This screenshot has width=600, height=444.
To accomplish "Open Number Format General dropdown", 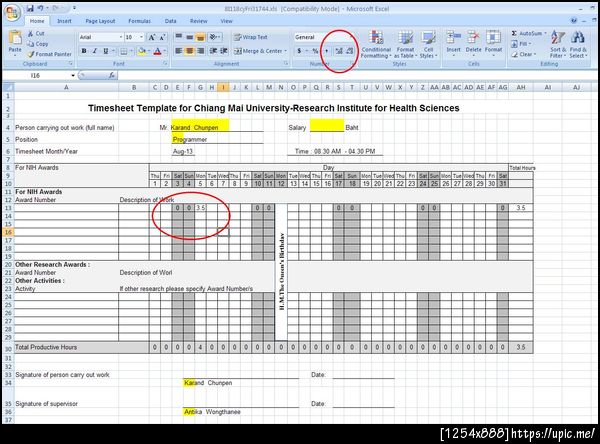I will 351,37.
